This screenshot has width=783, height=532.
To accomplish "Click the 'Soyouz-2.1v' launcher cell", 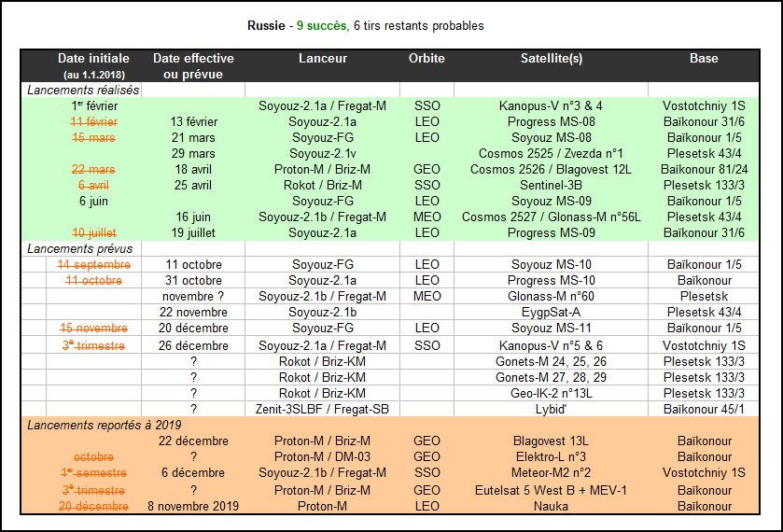I will click(x=323, y=153).
